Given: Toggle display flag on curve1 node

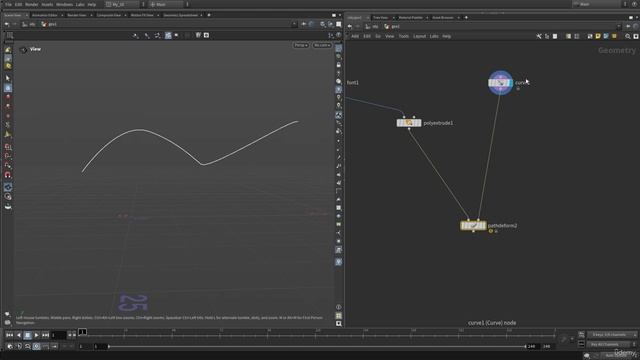Looking at the screenshot, I should click(x=510, y=83).
